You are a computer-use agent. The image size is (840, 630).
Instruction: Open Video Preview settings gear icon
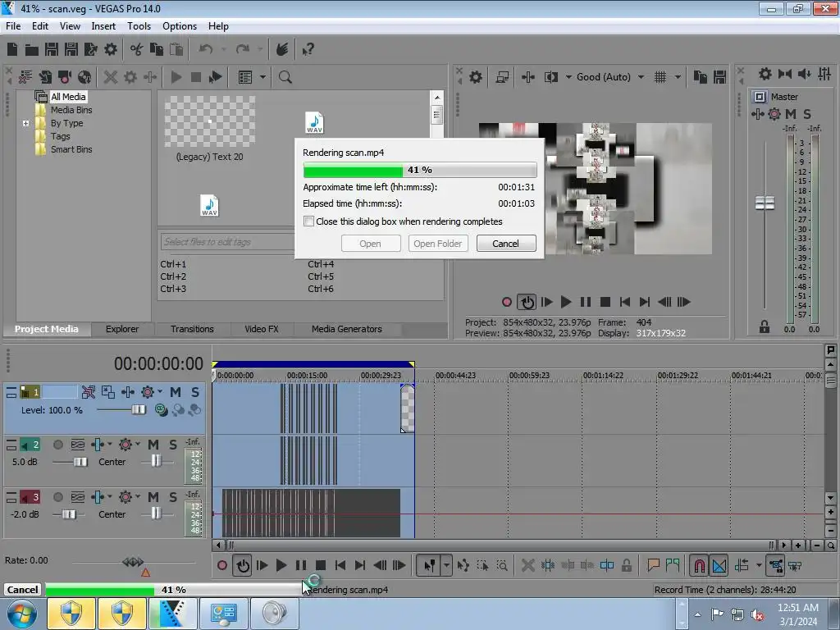[476, 77]
